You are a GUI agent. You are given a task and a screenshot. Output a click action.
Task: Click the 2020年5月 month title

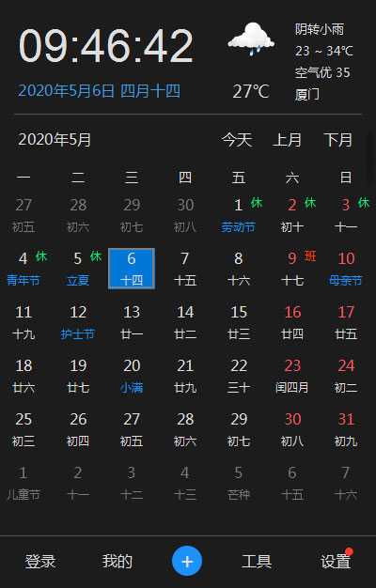point(55,140)
